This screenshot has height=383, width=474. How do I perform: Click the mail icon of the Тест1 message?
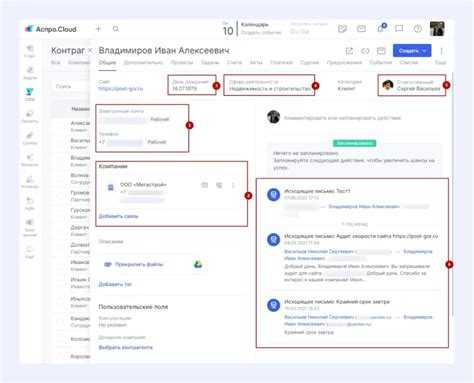[274, 194]
